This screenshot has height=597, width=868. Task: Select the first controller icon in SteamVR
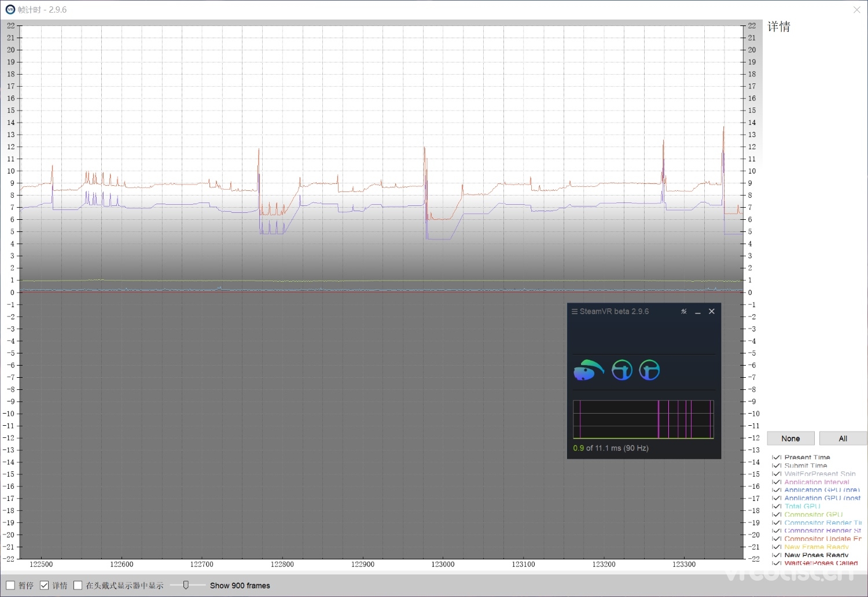[x=622, y=370]
